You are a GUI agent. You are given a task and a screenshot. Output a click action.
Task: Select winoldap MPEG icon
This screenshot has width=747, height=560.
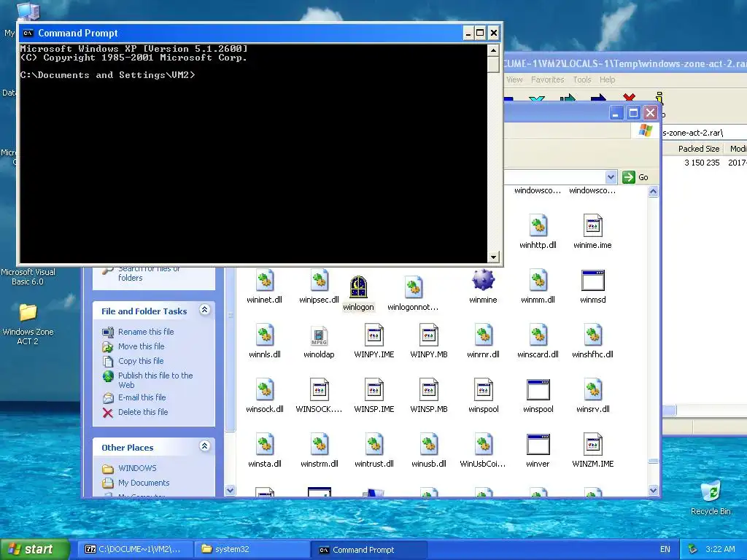tap(320, 335)
